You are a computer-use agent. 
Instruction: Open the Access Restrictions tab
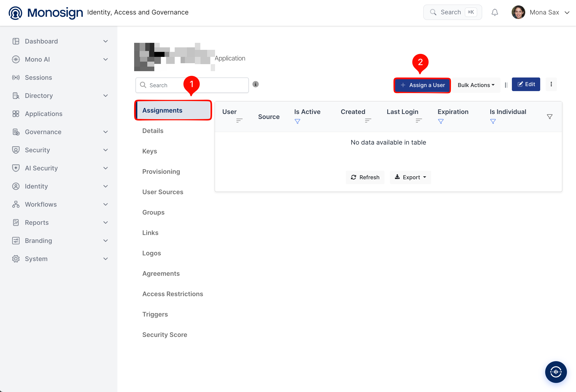tap(172, 294)
